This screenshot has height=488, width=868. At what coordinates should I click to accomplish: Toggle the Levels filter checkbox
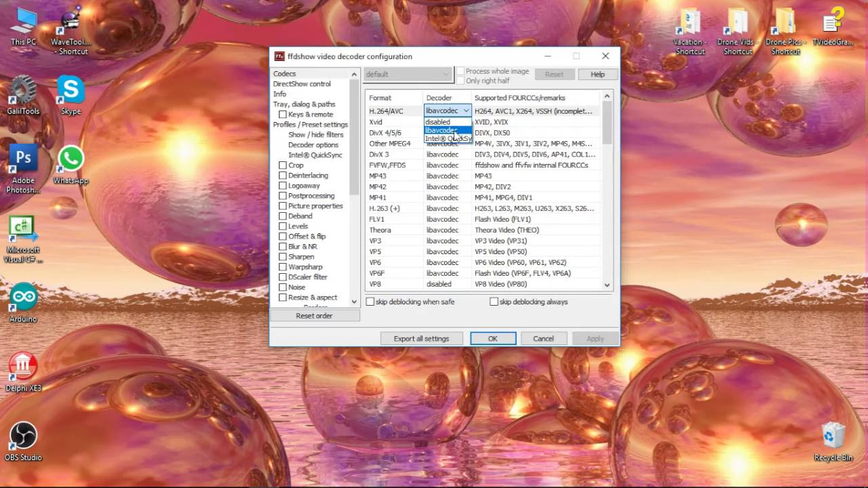coord(283,226)
